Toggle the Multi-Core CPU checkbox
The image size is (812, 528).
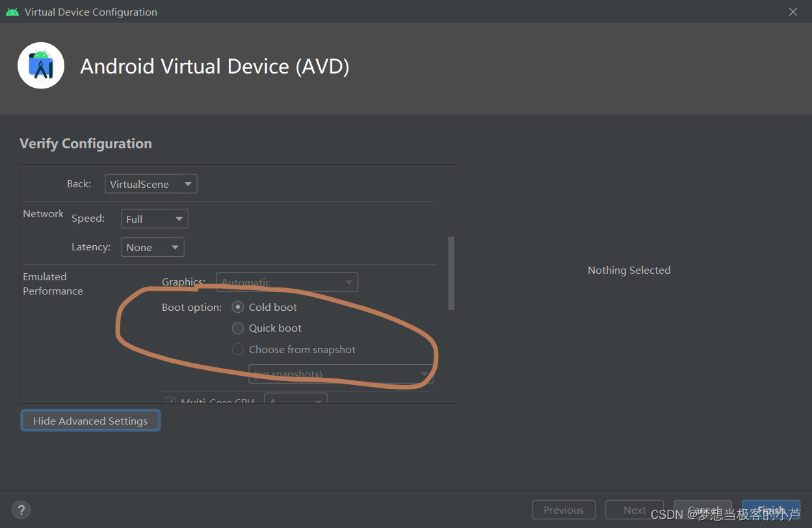(x=170, y=401)
